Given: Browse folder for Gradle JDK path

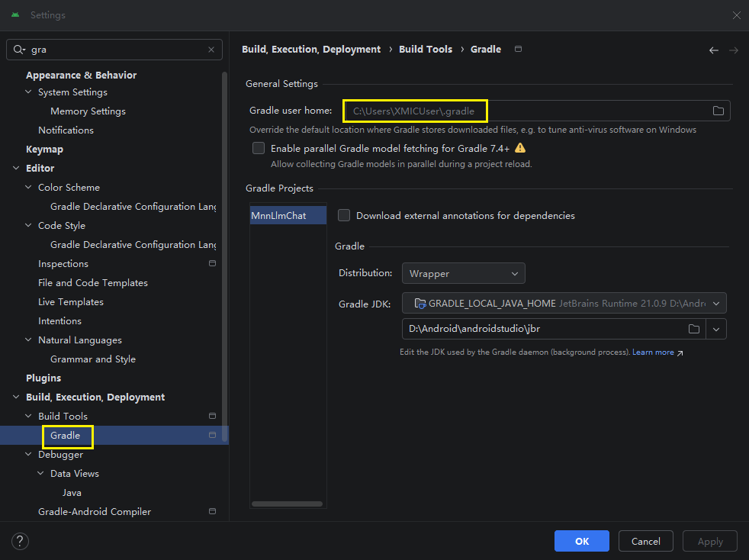Looking at the screenshot, I should tap(693, 329).
